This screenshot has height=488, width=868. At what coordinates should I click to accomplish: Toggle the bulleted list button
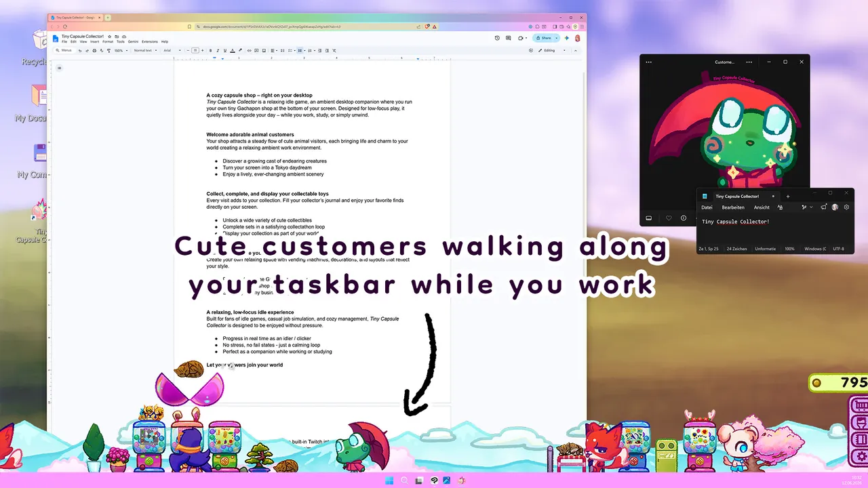pyautogui.click(x=299, y=50)
